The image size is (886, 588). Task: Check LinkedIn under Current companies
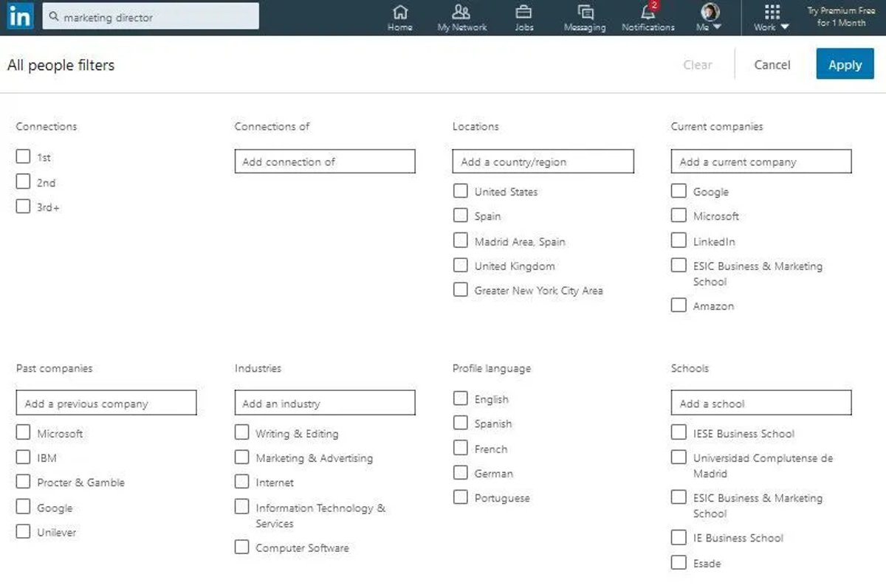pos(679,241)
